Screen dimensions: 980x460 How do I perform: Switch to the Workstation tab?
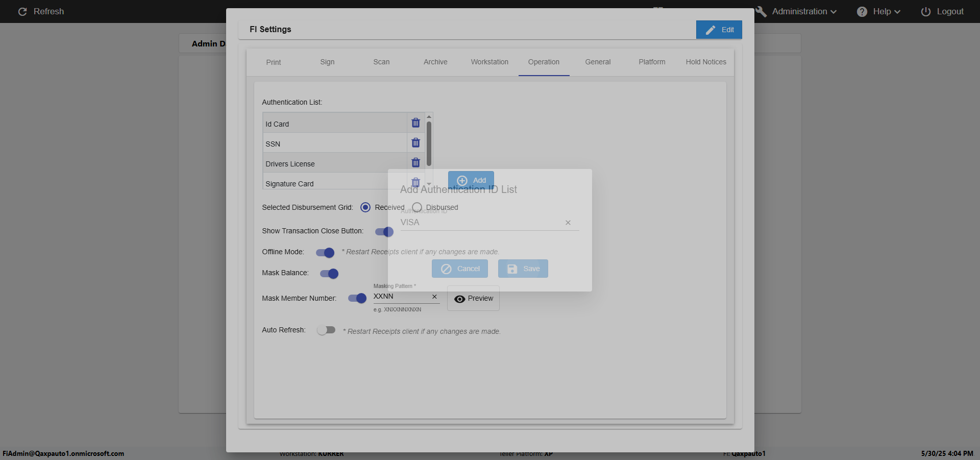[489, 62]
